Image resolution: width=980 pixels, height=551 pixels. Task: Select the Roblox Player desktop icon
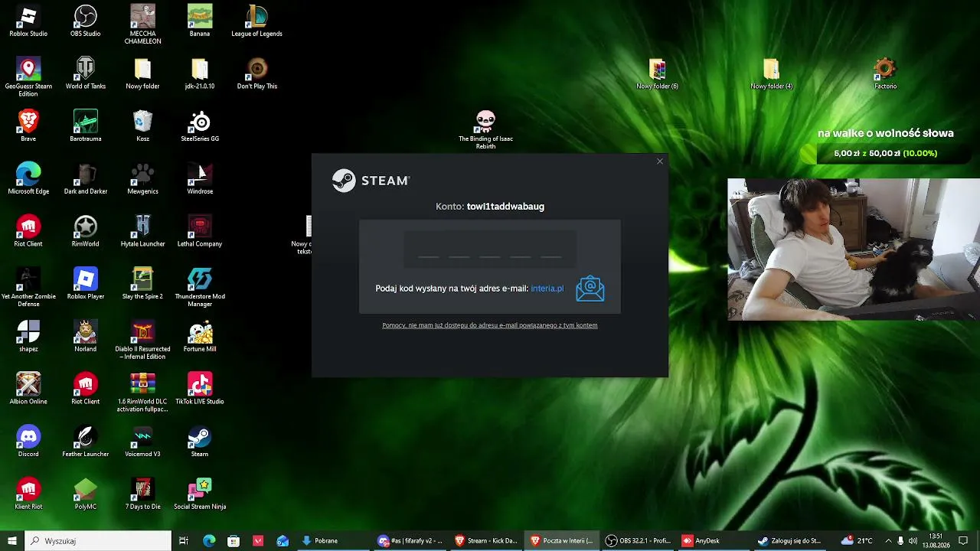click(x=85, y=284)
